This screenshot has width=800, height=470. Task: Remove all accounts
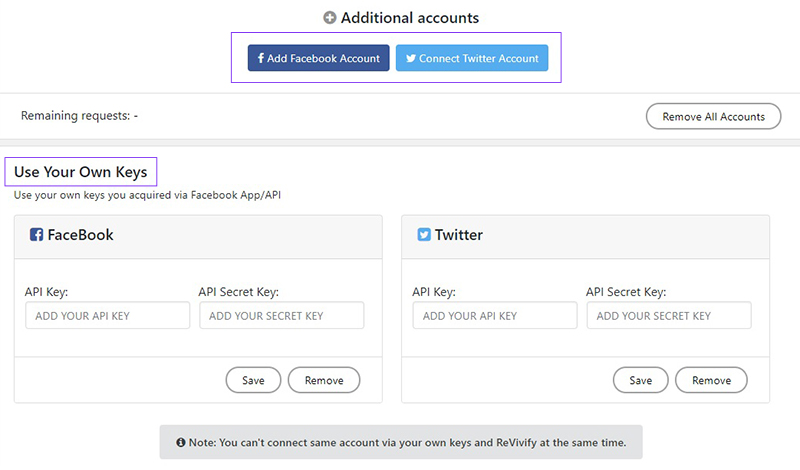[713, 116]
